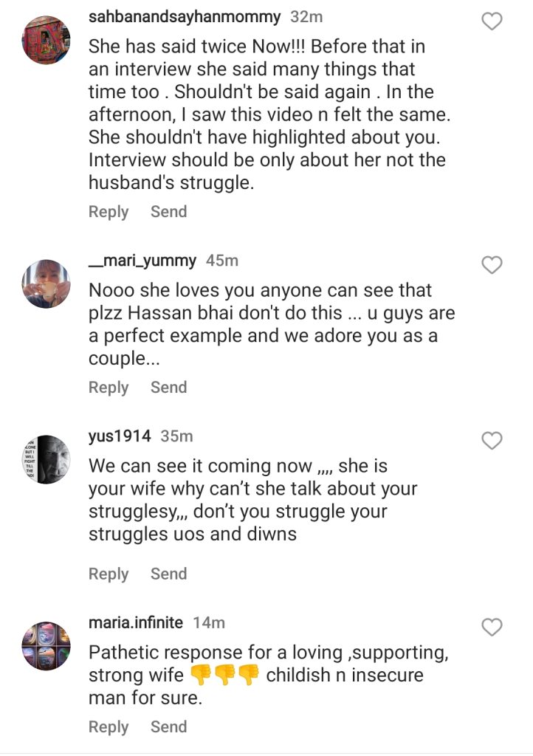The image size is (533, 756).
Task: Heart the comment by maria.infinite
Action: (x=492, y=628)
